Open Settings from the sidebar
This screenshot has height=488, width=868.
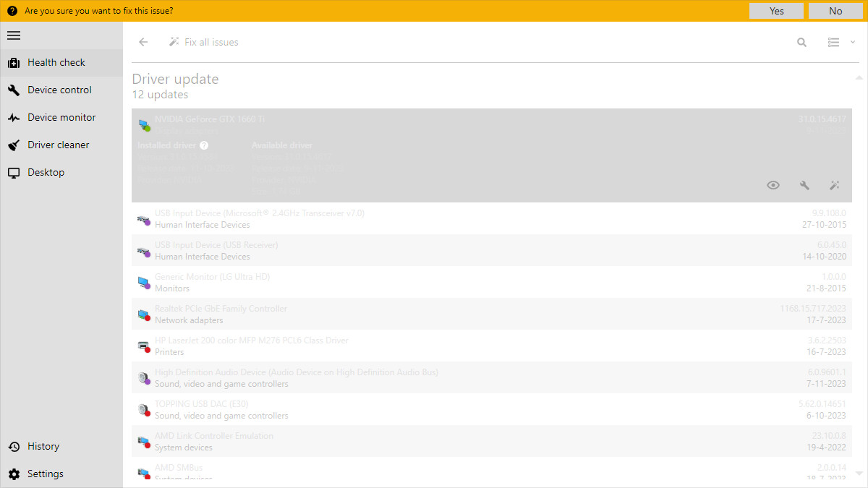[x=45, y=474]
